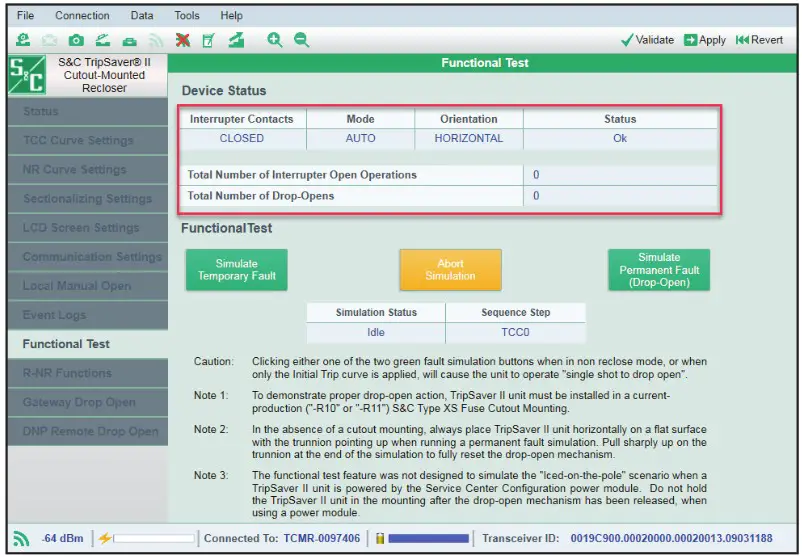Click the camera snapshot icon in toolbar
This screenshot has height=557, width=802.
pyautogui.click(x=76, y=40)
